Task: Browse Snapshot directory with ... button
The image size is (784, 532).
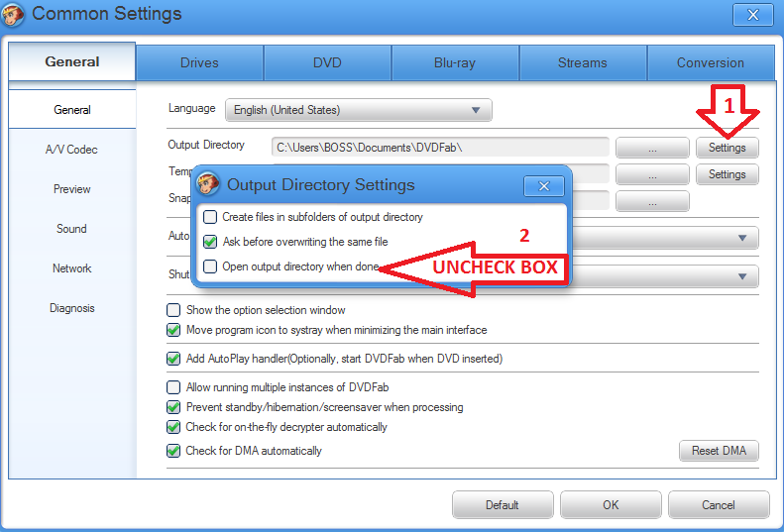Action: (x=652, y=201)
